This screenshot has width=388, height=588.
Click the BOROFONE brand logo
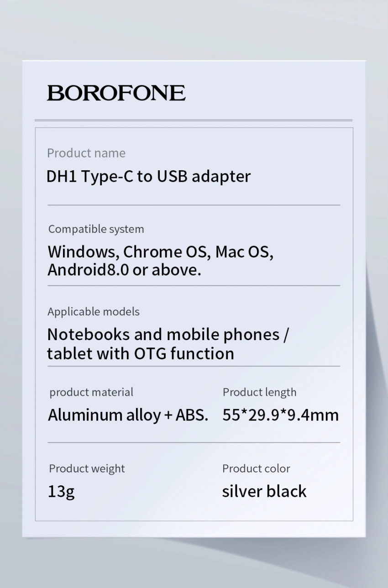[116, 93]
